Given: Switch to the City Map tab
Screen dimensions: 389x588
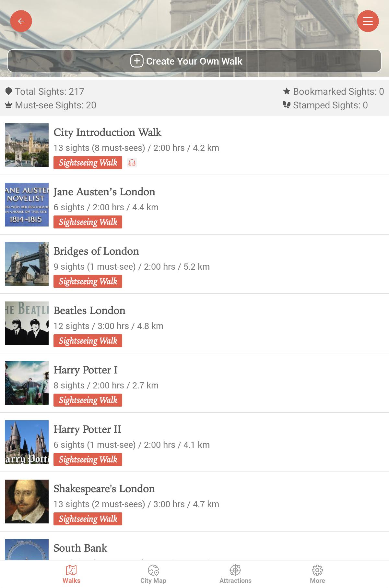Looking at the screenshot, I should point(153,574).
